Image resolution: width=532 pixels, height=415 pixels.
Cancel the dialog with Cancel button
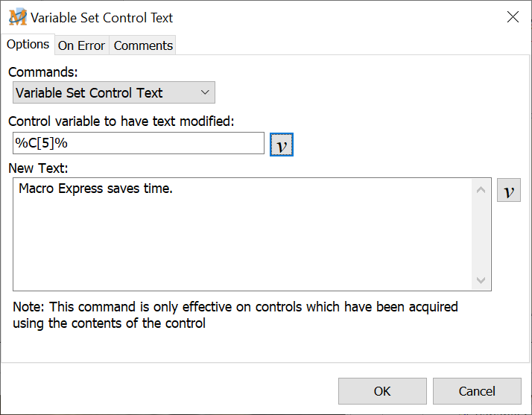click(x=476, y=391)
